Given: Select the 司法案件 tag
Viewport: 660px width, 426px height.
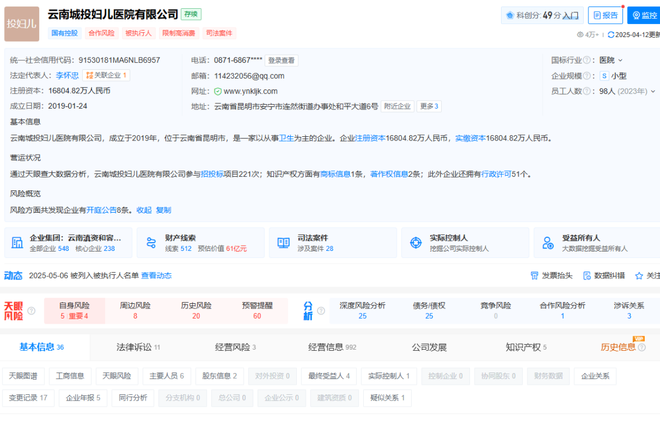Looking at the screenshot, I should tap(219, 33).
